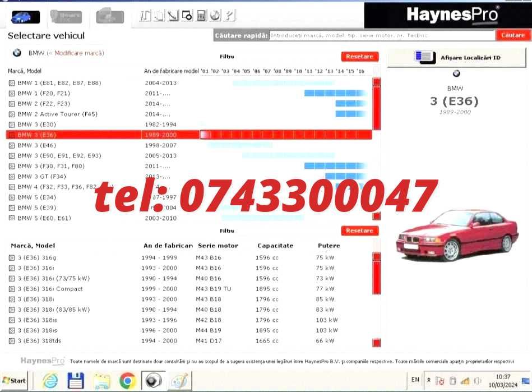
Task: Open the greyed SmartFIX tab
Action: point(66,16)
